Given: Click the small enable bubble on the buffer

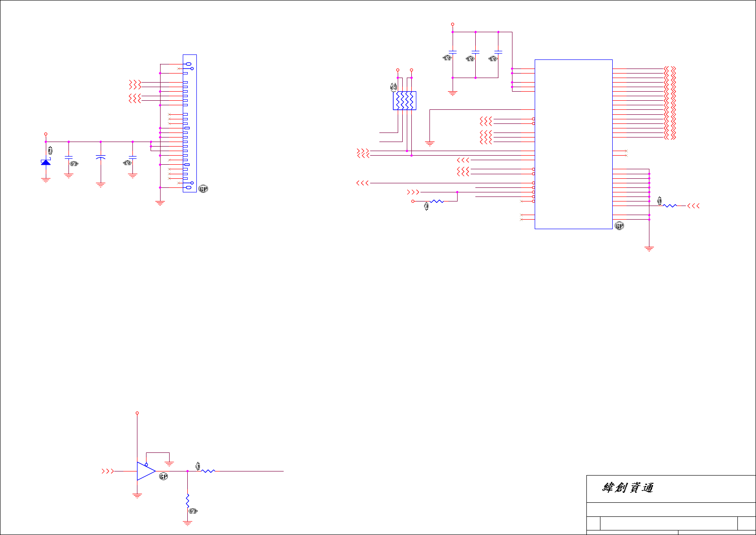Looking at the screenshot, I should point(146,465).
